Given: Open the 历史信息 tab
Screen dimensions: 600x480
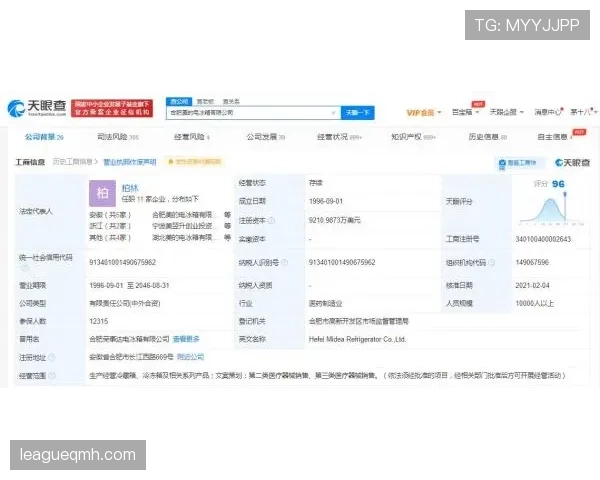Looking at the screenshot, I should point(488,137).
